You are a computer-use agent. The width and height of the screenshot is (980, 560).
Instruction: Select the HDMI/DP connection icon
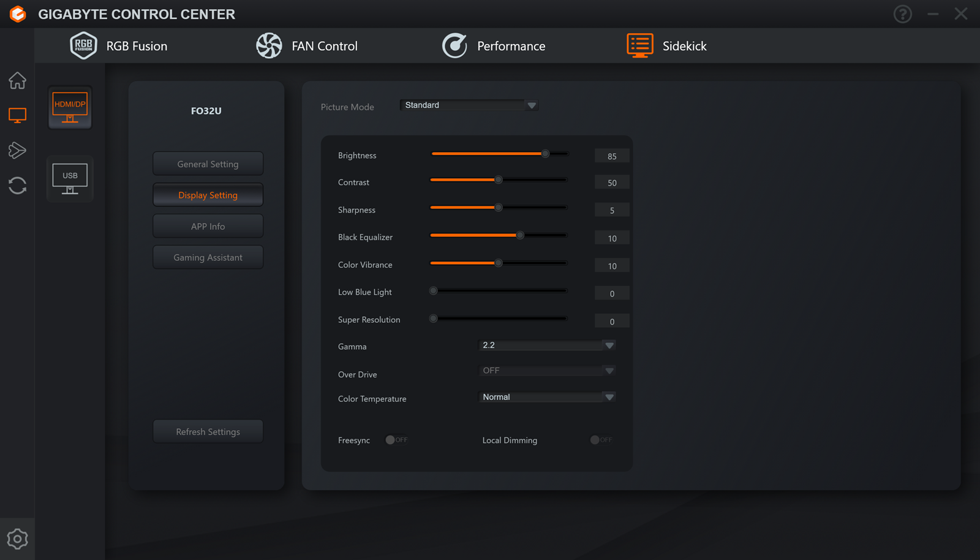coord(70,107)
